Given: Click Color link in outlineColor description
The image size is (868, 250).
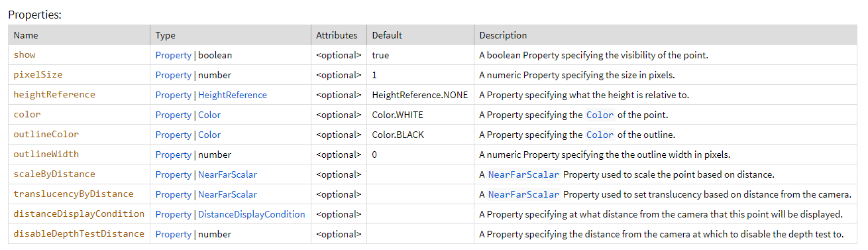Looking at the screenshot, I should 600,135.
